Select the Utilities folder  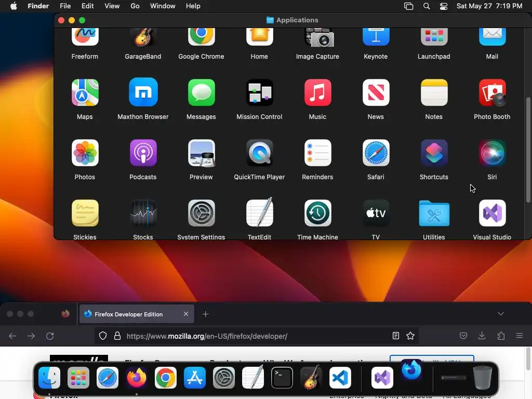[434, 213]
